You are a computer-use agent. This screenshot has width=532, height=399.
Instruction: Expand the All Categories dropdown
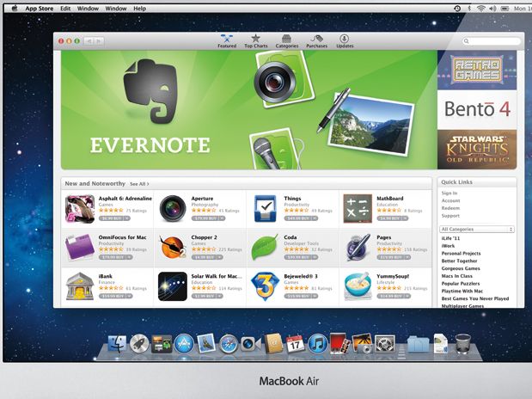point(477,230)
